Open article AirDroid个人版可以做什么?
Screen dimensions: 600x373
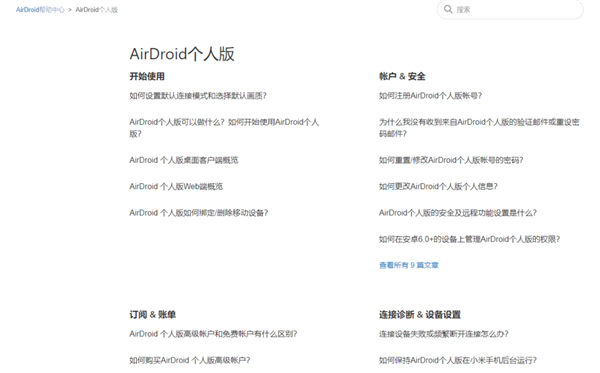point(224,128)
